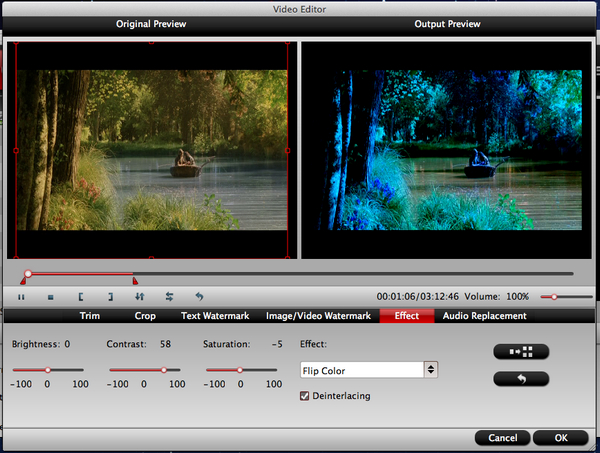This screenshot has height=453, width=600.
Task: Stop the video playback
Action: [x=51, y=297]
